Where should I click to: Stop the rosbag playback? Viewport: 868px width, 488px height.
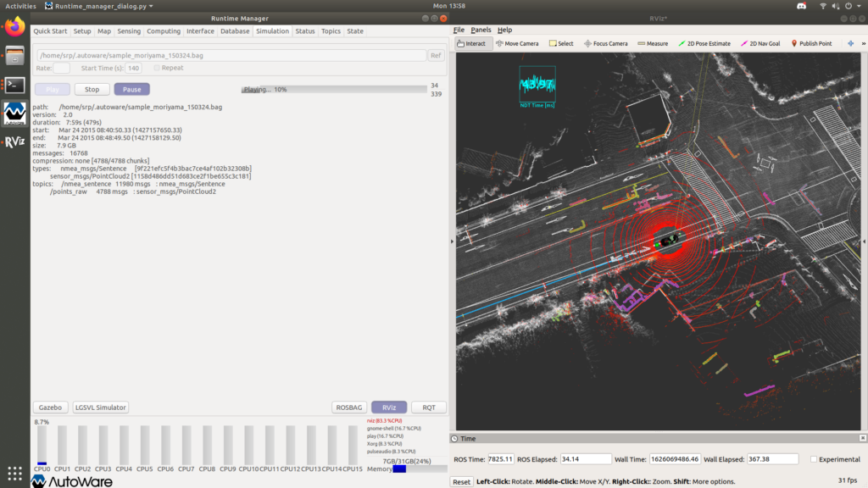92,89
